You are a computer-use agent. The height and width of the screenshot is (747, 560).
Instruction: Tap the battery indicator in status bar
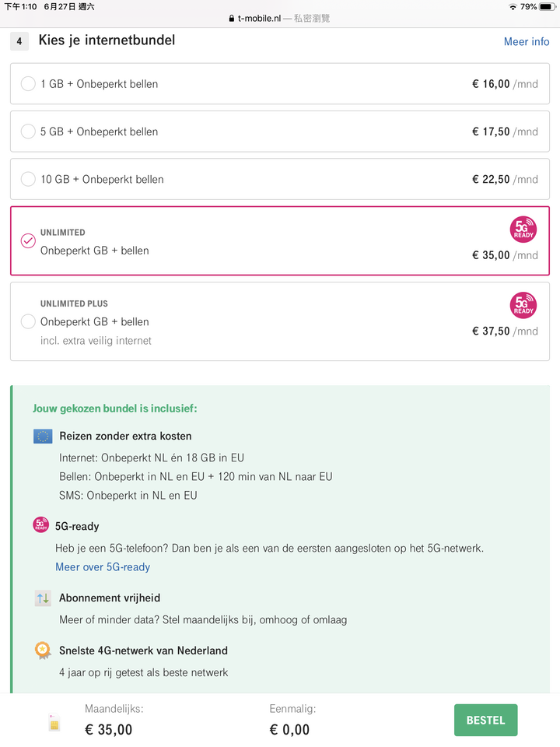click(548, 7)
